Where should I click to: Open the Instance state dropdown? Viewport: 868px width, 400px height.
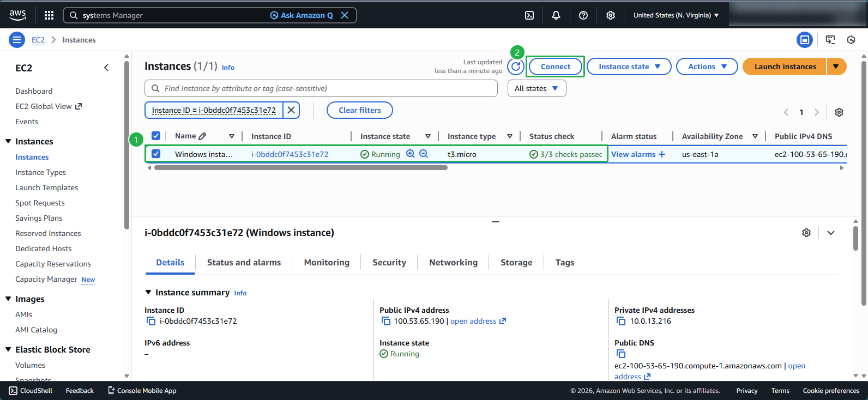pos(629,66)
